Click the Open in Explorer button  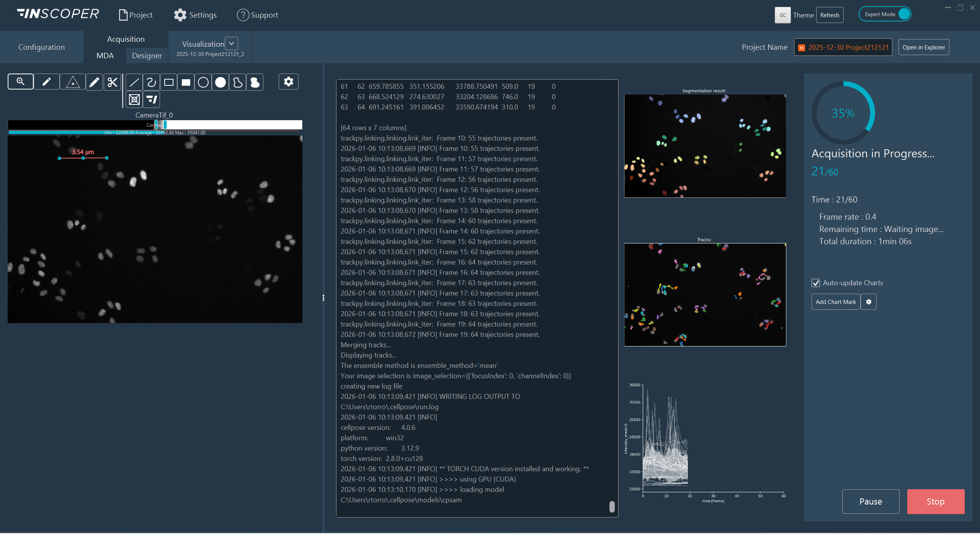coord(924,47)
